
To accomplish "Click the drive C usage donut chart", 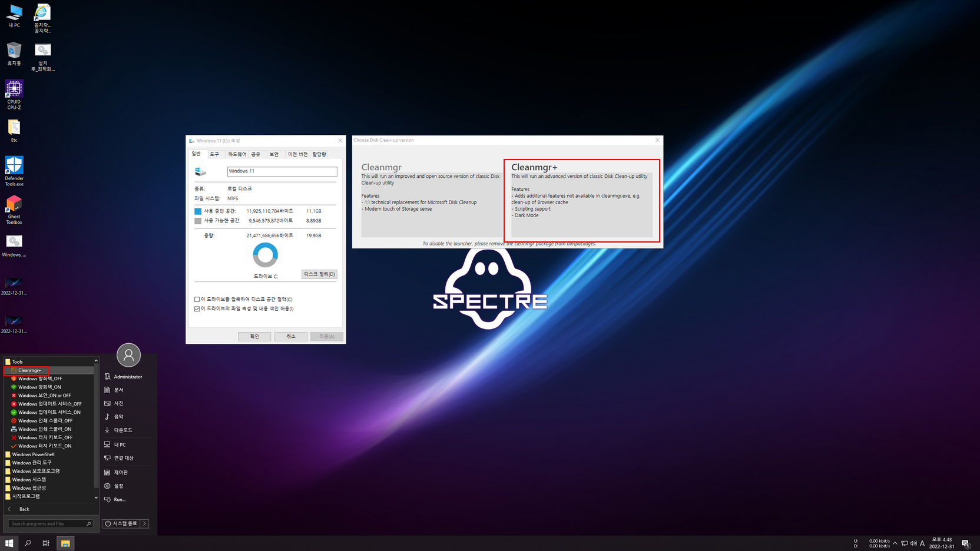I will (x=265, y=255).
